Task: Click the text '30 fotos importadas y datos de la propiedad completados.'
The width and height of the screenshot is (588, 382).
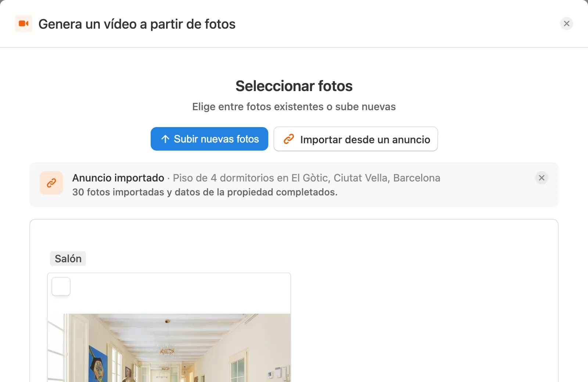Action: click(205, 192)
